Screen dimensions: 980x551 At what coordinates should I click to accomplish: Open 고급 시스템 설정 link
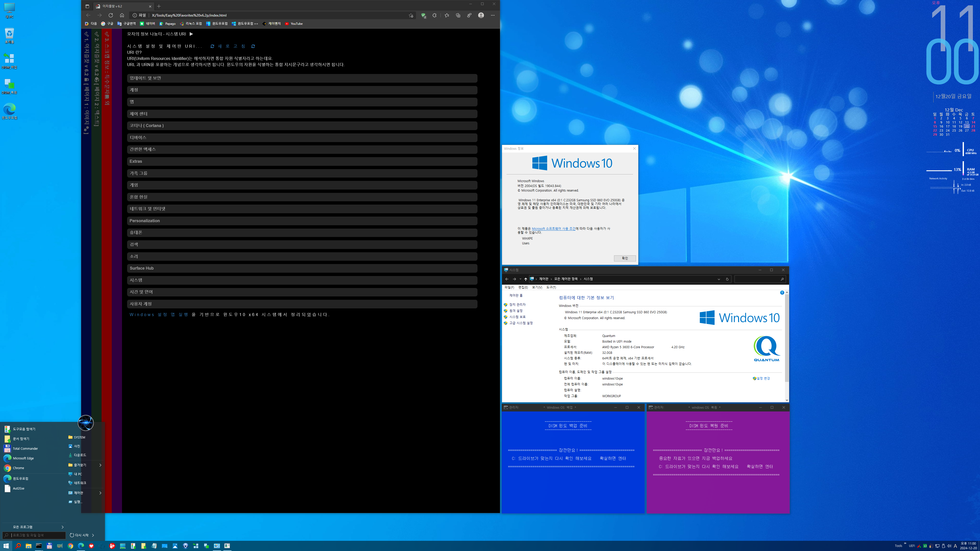521,323
